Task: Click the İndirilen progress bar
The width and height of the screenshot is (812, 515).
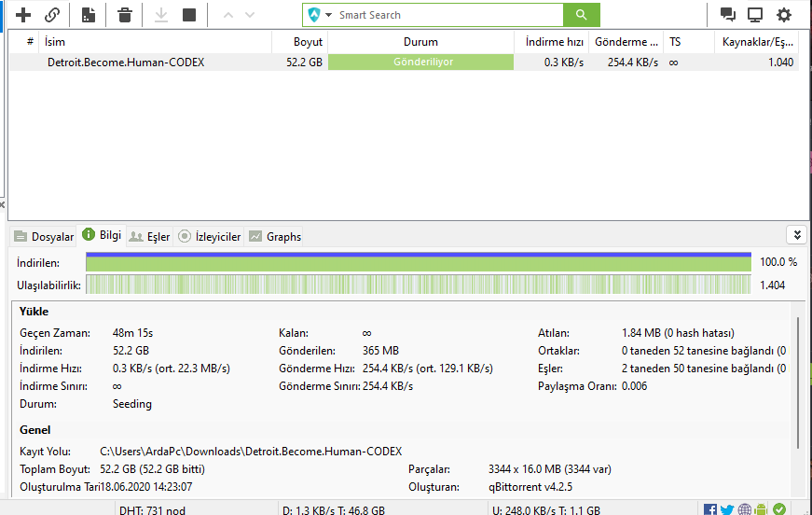Action: point(419,261)
